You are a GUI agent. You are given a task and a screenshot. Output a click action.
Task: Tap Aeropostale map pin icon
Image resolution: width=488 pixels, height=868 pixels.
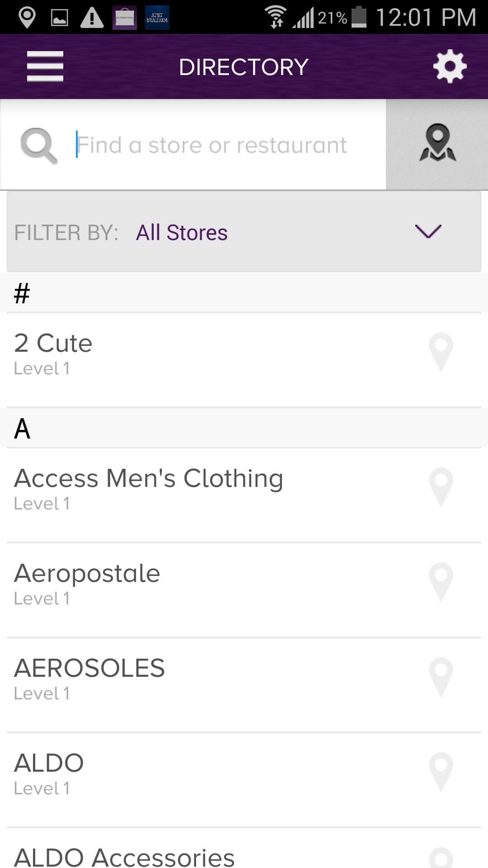coord(441,582)
